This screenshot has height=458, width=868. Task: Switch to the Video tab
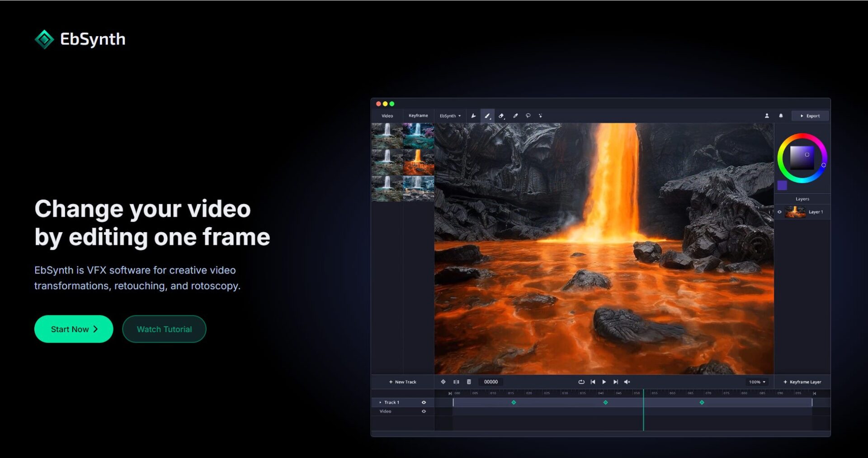pyautogui.click(x=387, y=116)
